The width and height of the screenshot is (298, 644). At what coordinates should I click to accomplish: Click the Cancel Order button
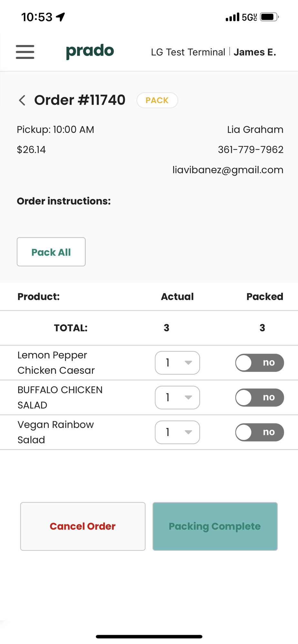pos(83,526)
